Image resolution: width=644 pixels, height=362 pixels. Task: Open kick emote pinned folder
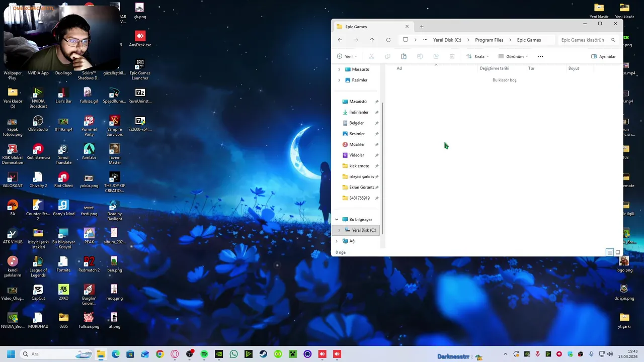tap(359, 166)
